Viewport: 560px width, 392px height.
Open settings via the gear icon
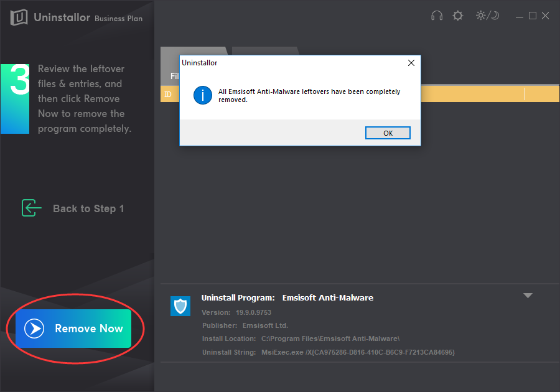click(x=457, y=16)
